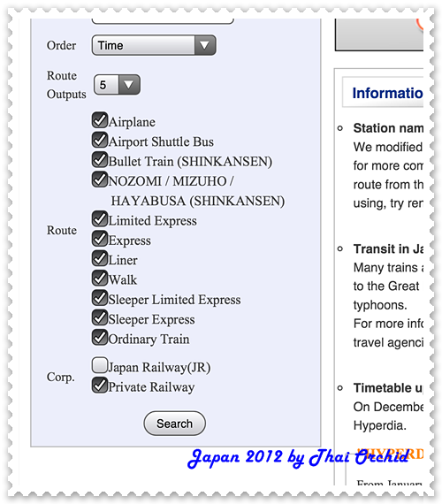Select the Station name information item
The image size is (442, 504).
click(x=388, y=128)
